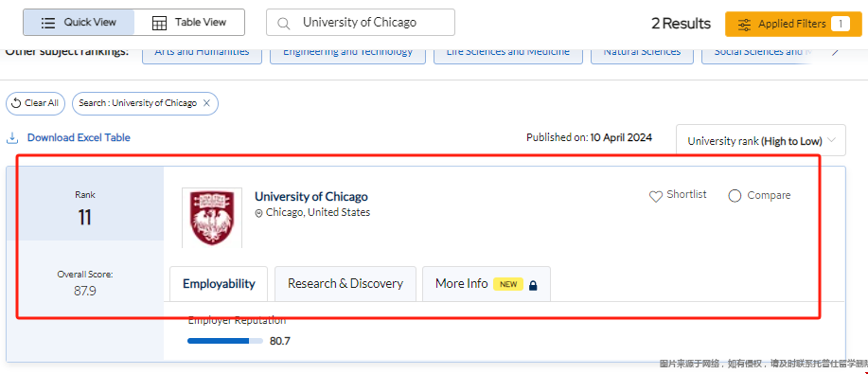Click the Overall Score 87.9 value
The height and width of the screenshot is (374, 868).
point(85,291)
